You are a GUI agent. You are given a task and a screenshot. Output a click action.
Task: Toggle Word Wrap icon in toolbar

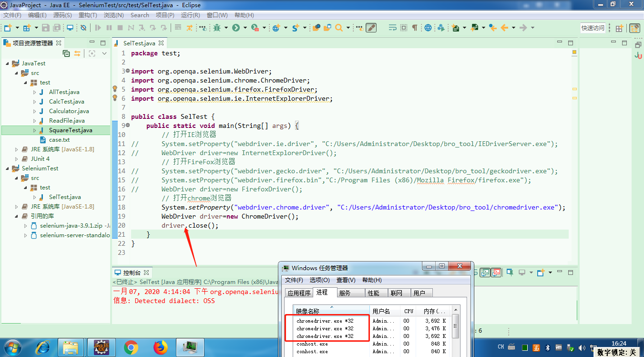(393, 28)
